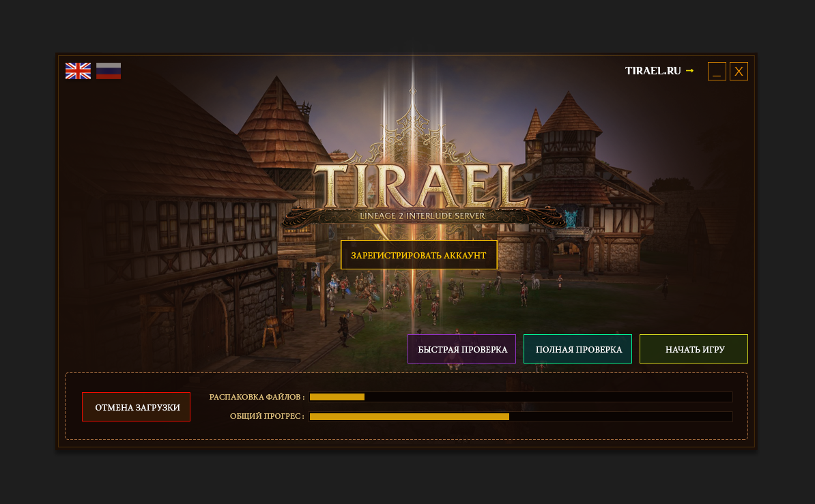Open the TIRAEL.RU website link

coord(653,71)
